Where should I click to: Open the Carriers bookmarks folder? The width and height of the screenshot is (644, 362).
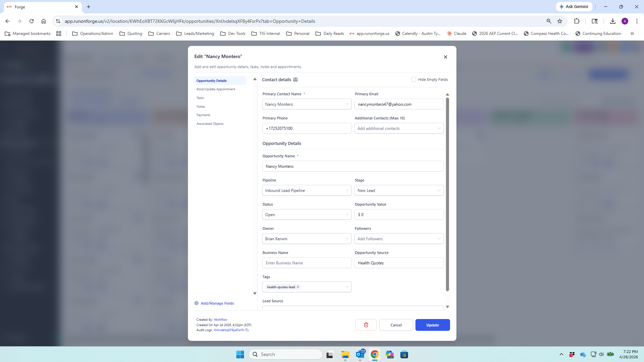pos(159,34)
